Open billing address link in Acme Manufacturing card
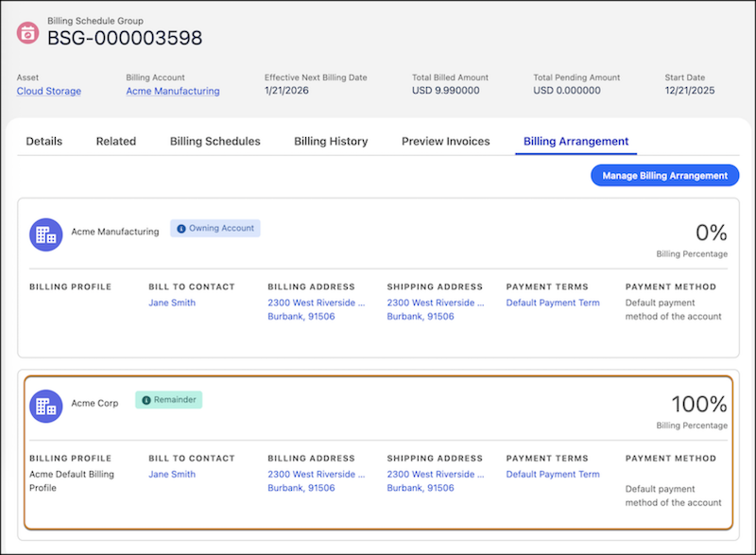Screen dimensions: 756x555 point(317,309)
